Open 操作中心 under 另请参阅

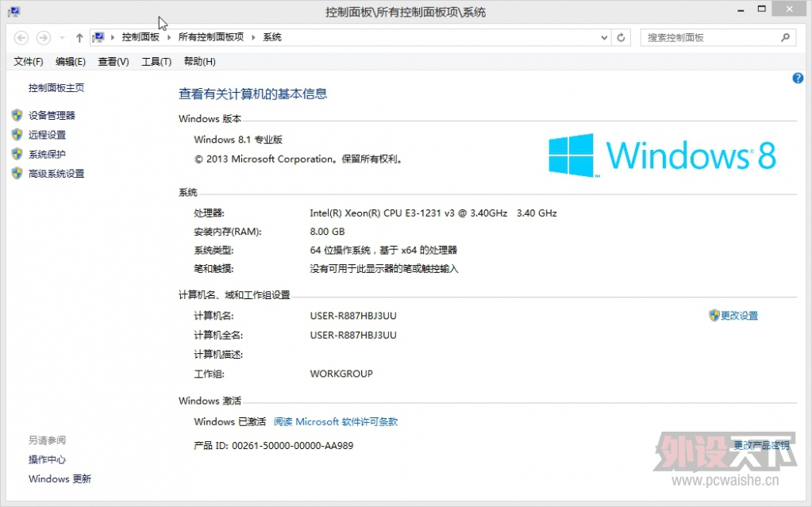point(45,459)
